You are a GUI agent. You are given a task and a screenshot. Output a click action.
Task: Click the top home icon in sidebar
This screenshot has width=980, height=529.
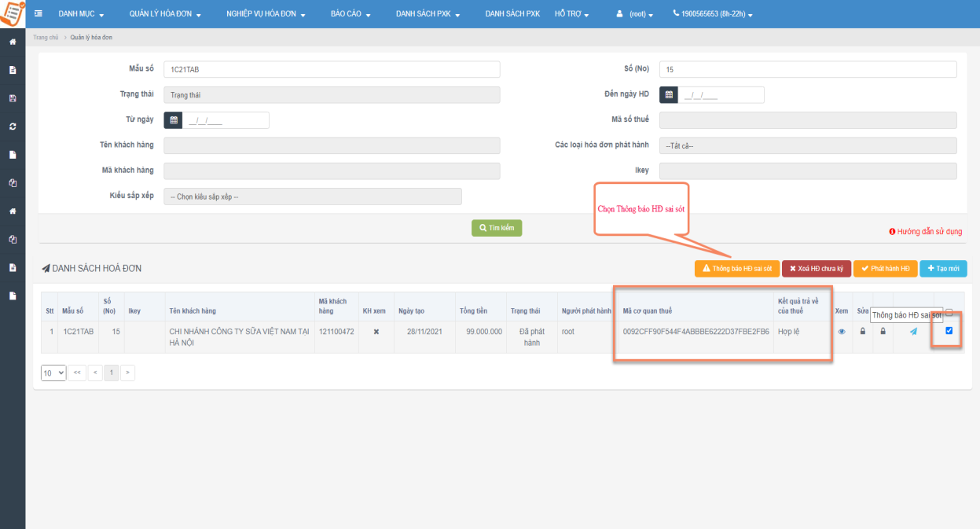pyautogui.click(x=13, y=42)
